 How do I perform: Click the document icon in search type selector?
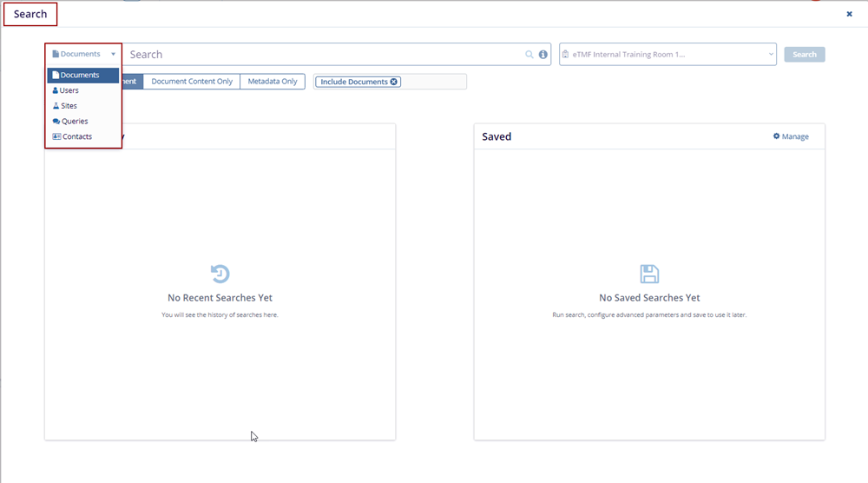[x=56, y=54]
